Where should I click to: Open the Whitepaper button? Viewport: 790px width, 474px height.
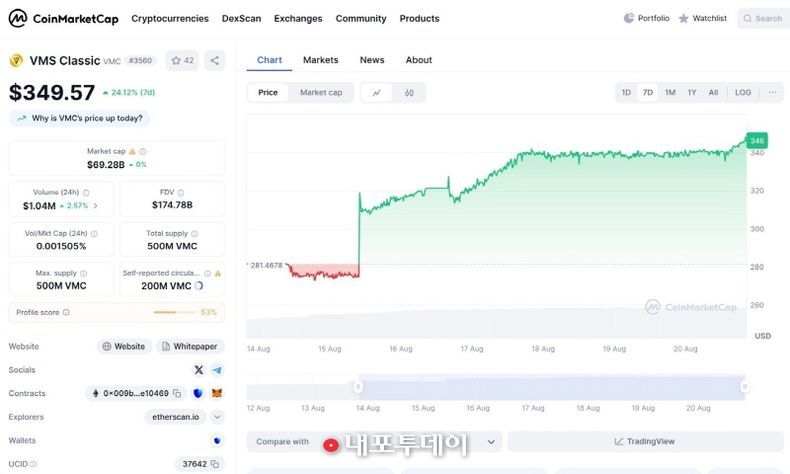pyautogui.click(x=190, y=347)
